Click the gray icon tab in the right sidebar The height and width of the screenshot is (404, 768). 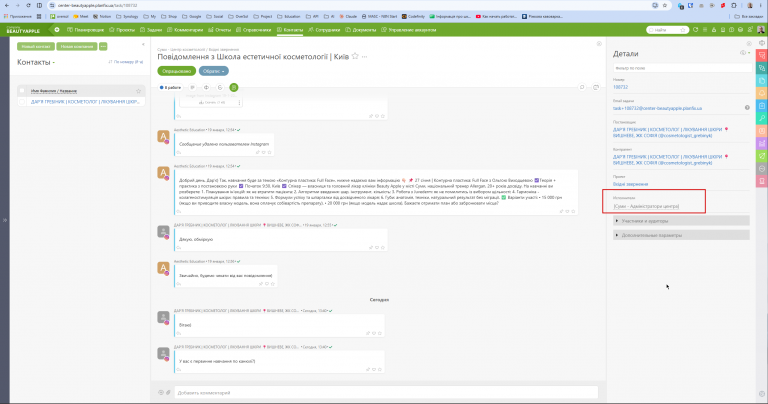[x=762, y=168]
